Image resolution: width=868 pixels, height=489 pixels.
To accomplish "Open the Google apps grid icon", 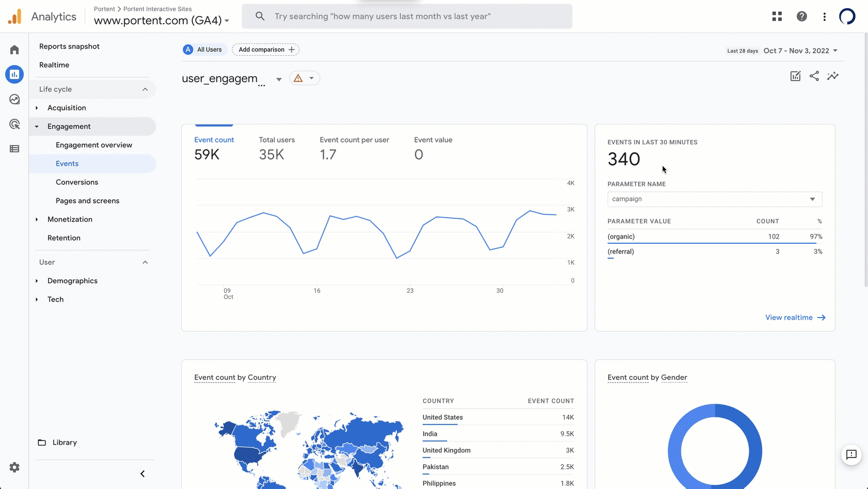I will coord(777,17).
